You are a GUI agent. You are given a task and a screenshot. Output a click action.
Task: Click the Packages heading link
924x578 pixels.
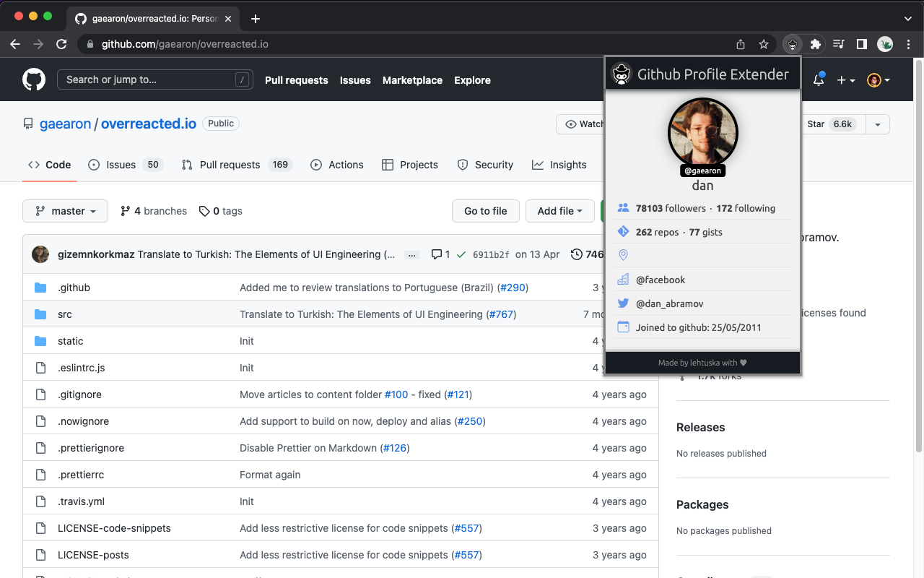702,504
